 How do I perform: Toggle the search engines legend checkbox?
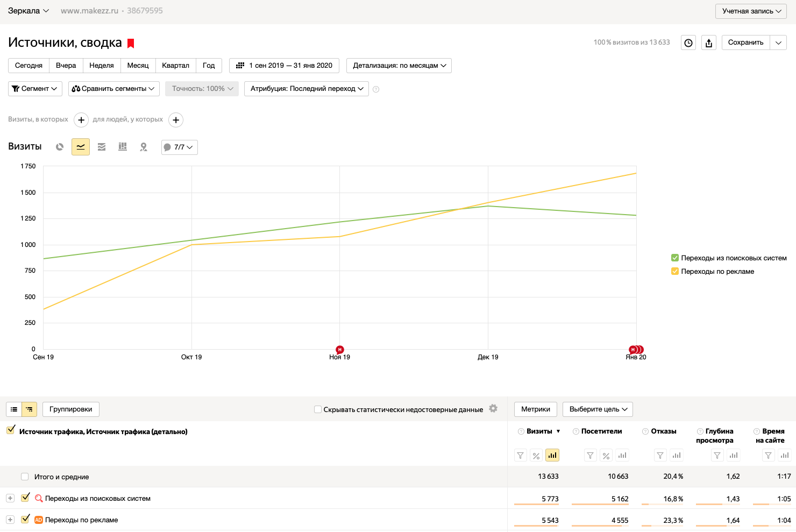[x=675, y=258]
